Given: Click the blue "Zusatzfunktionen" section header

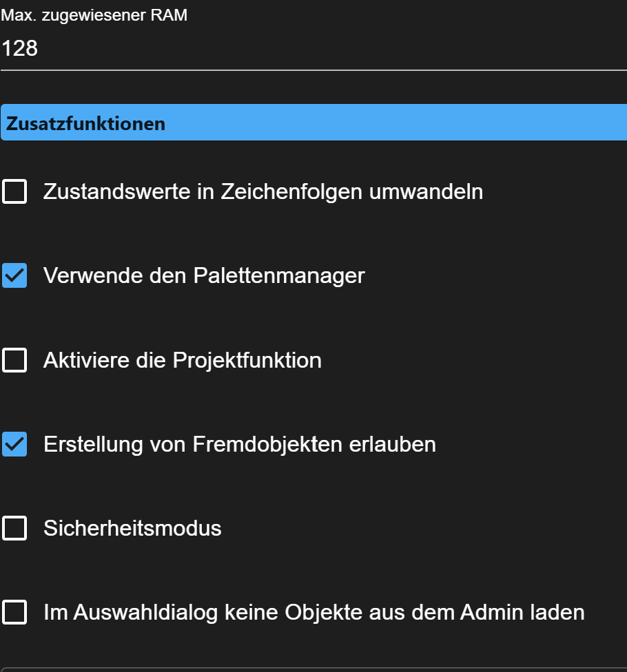Looking at the screenshot, I should click(x=313, y=123).
